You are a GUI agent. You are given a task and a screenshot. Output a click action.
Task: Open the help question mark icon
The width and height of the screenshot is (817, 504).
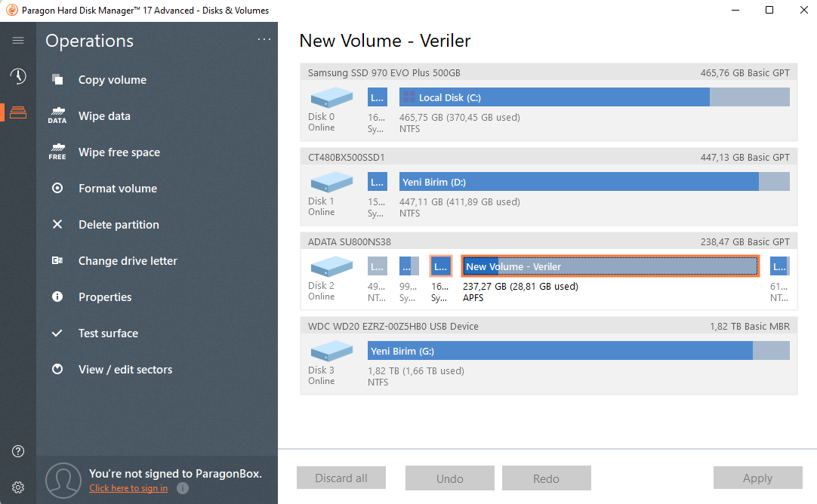point(18,451)
